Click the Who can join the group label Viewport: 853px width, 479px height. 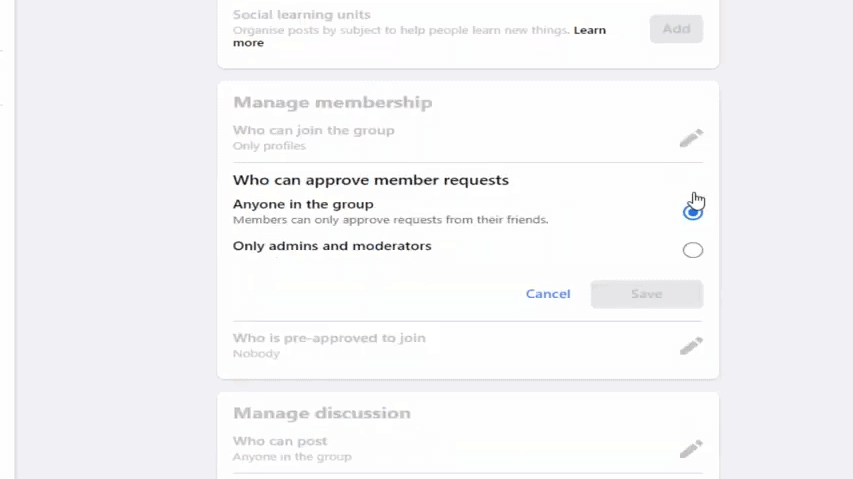pyautogui.click(x=313, y=130)
